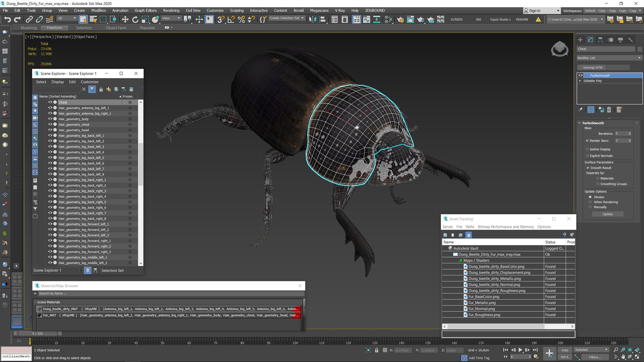Open the Utilities wrench tab in command panel
The width and height of the screenshot is (644, 362).
(631, 40)
